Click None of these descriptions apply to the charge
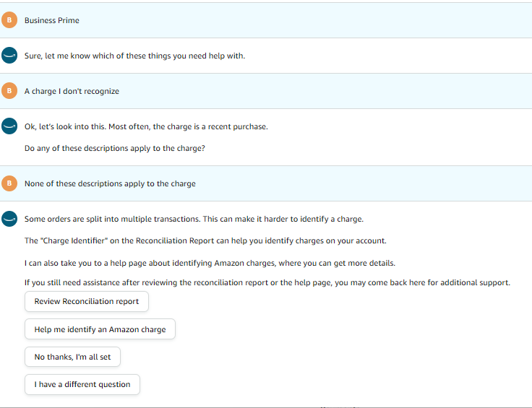This screenshot has height=408, width=532. [110, 183]
